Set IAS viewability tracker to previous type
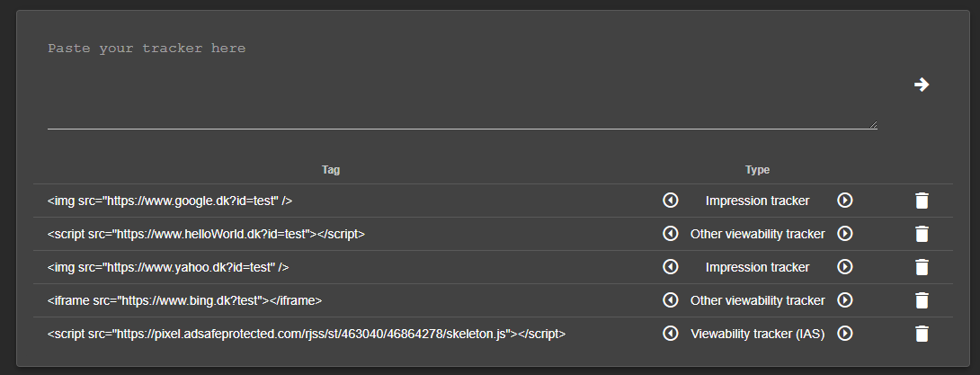Viewport: 980px width, 375px height. coord(670,333)
